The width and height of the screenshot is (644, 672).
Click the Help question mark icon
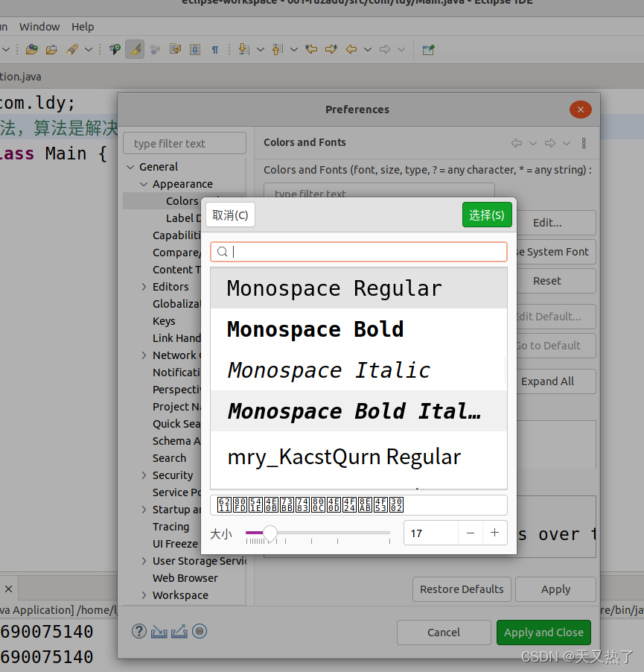point(139,631)
